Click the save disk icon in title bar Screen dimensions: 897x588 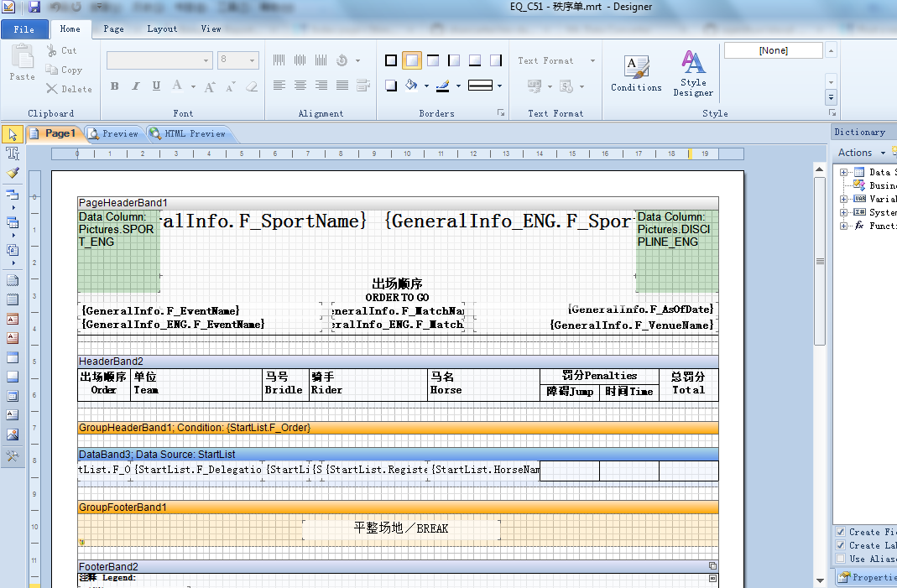coord(34,7)
